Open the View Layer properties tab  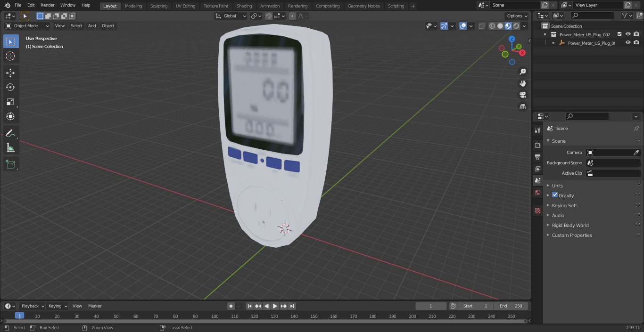pyautogui.click(x=537, y=169)
